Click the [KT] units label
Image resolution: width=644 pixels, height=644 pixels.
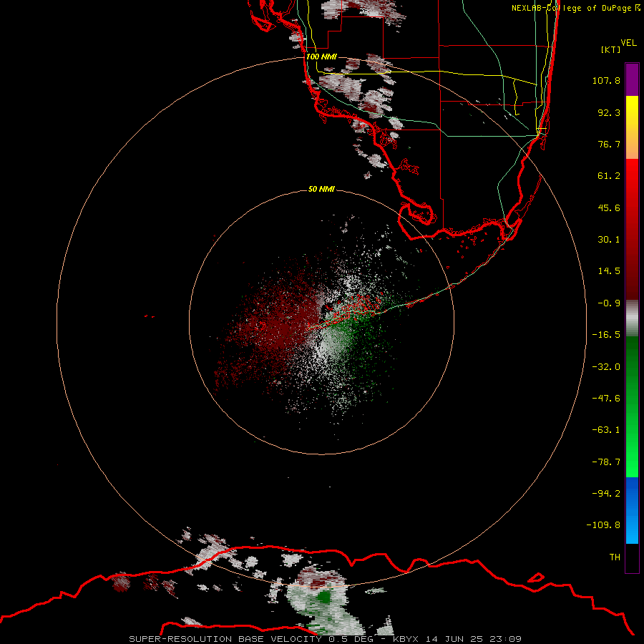(x=611, y=49)
